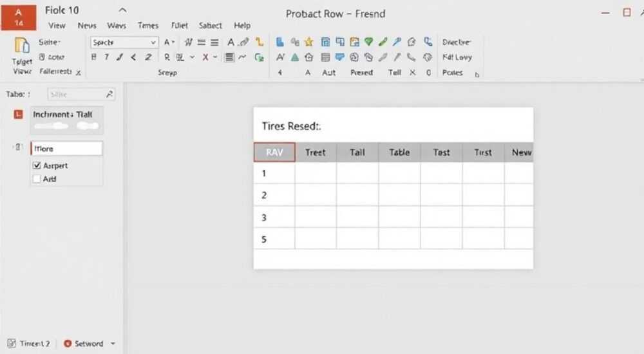Image resolution: width=644 pixels, height=354 pixels.
Task: Click the Iflore text field
Action: [x=66, y=149]
